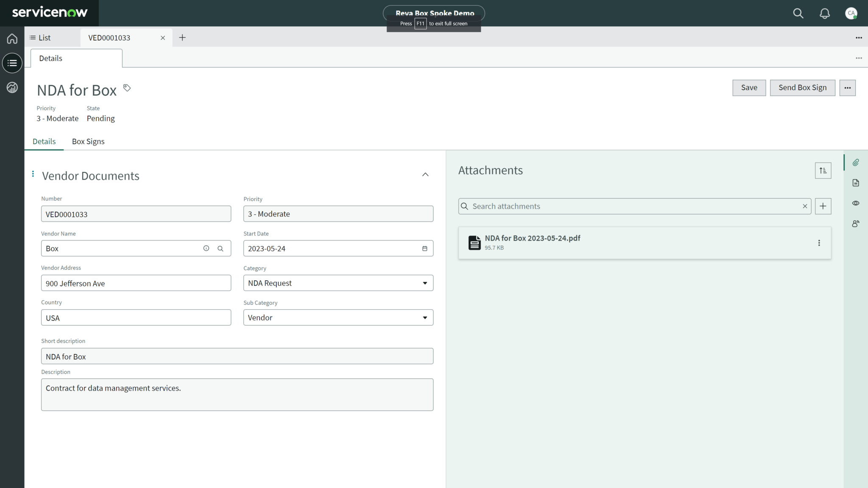Open the document templates sidebar icon

(856, 183)
